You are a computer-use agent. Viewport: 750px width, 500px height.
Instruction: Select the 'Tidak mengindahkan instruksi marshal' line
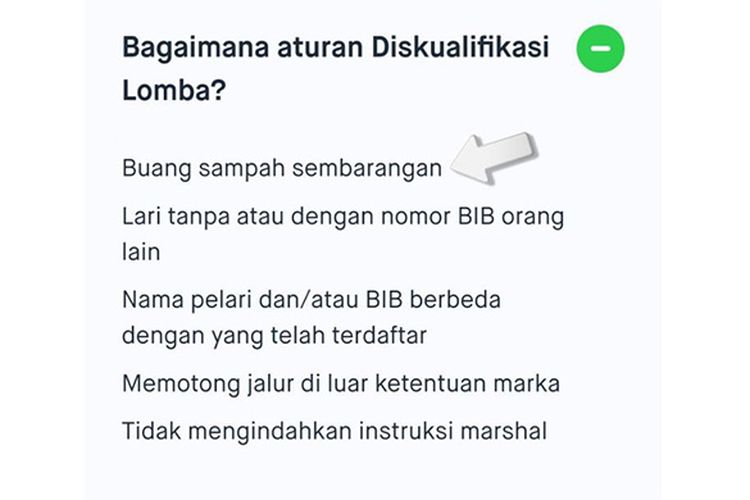[335, 432]
